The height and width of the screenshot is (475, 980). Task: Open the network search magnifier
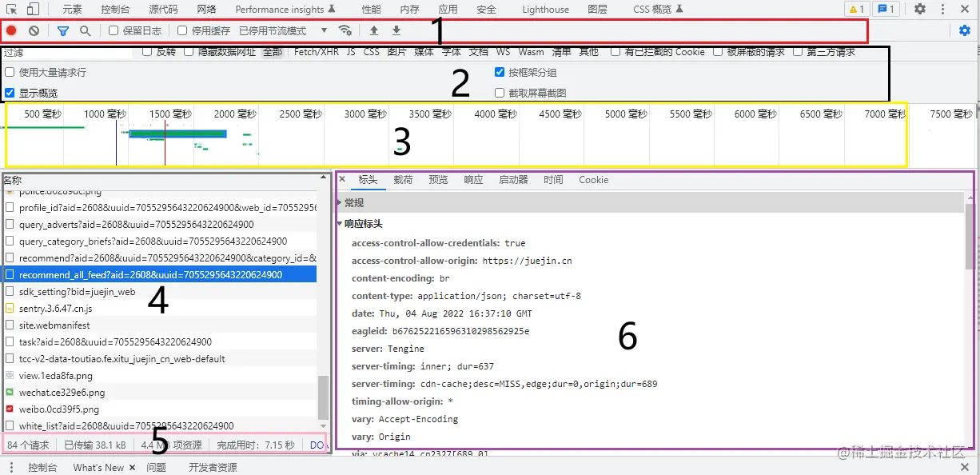pos(85,30)
